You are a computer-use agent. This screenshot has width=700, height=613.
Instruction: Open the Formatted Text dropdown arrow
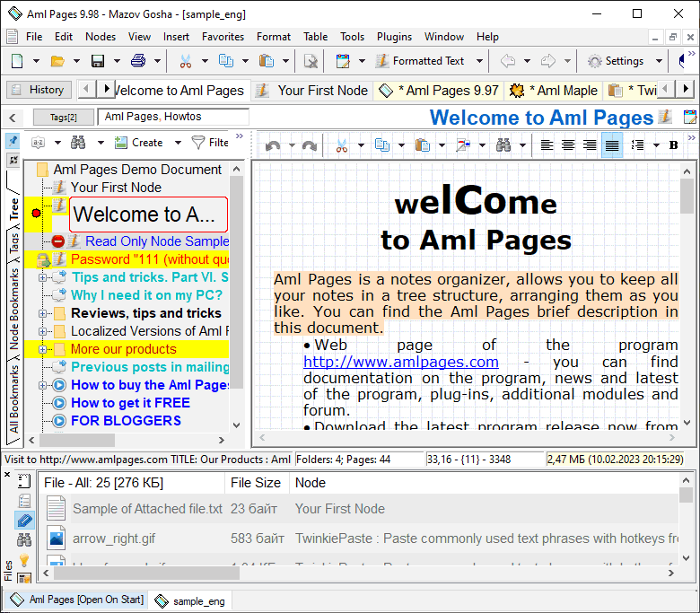479,61
